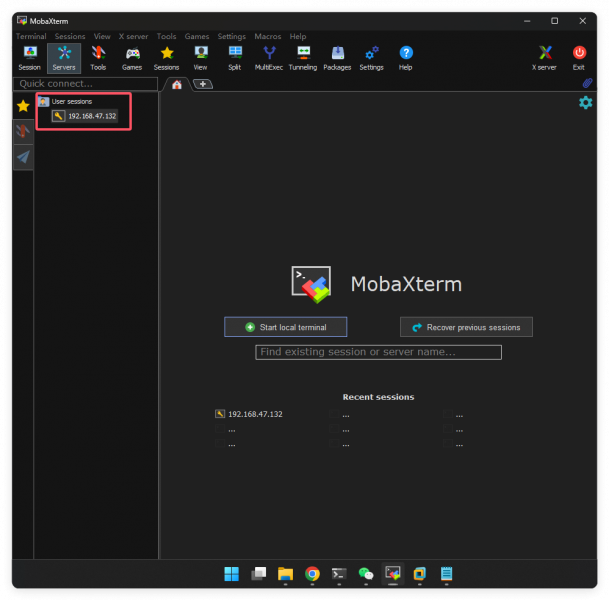This screenshot has width=609, height=600.
Task: Open the Tunneling toolbar icon
Action: tap(303, 58)
